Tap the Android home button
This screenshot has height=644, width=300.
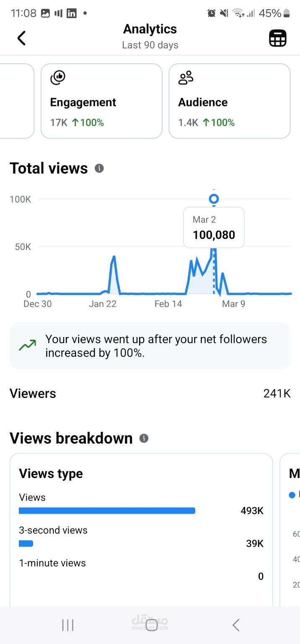pos(151,625)
